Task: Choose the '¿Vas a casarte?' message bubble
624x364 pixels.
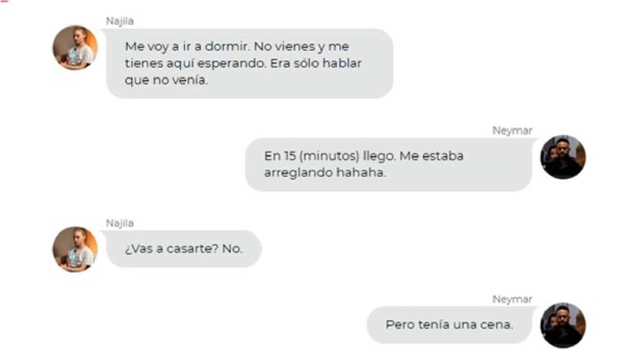Action: pos(184,249)
